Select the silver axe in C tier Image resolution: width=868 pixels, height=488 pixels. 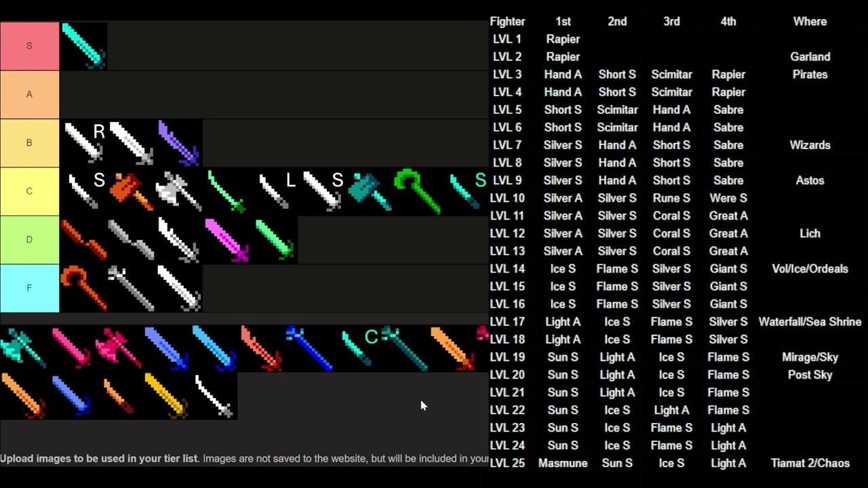pyautogui.click(x=178, y=190)
